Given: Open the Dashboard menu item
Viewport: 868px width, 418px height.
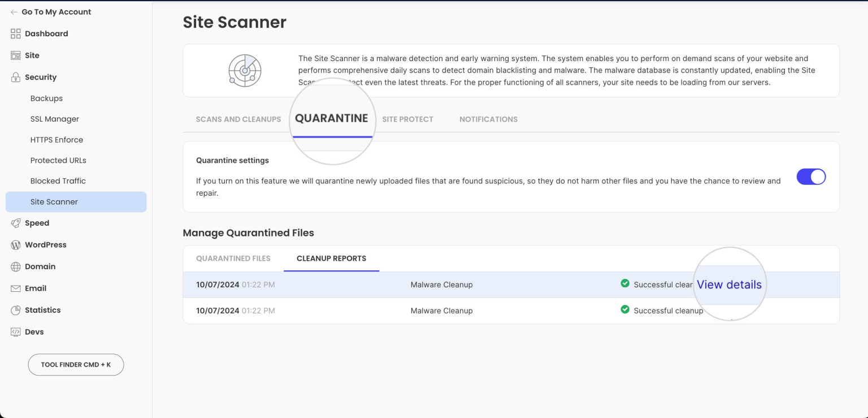Looking at the screenshot, I should 46,33.
